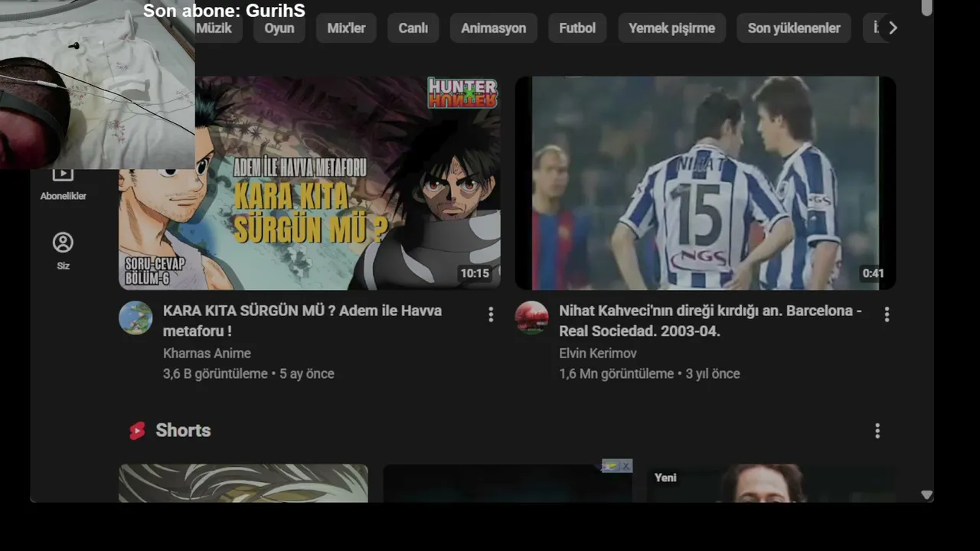Play the Barcelona - Real Sociedad thumbnail
The width and height of the screenshot is (980, 551).
pos(705,183)
